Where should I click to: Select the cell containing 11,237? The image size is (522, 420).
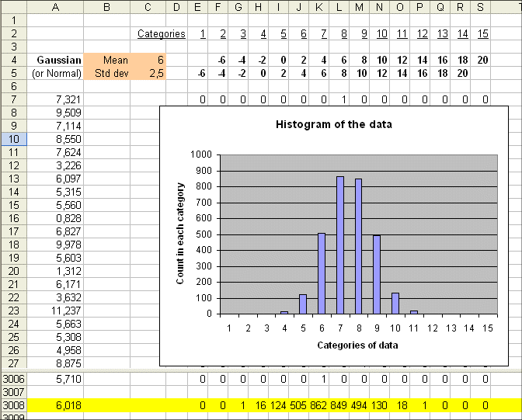55,311
